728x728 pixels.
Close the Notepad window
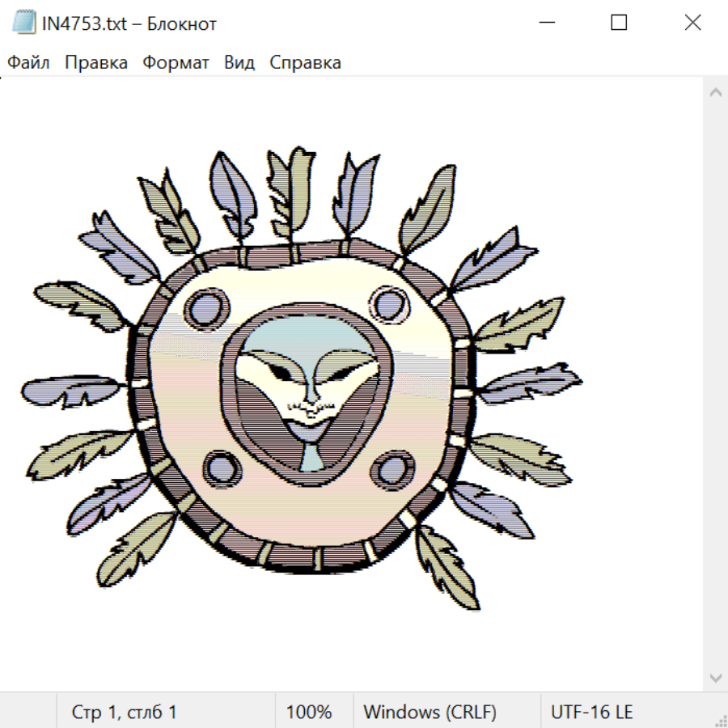pyautogui.click(x=692, y=23)
